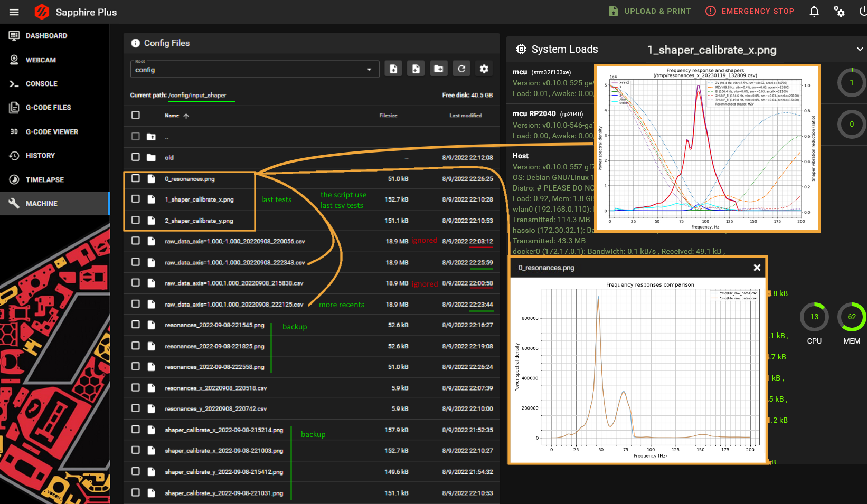The width and height of the screenshot is (867, 504).
Task: Open file 2_shaper_calibrate_y.png
Action: [199, 221]
